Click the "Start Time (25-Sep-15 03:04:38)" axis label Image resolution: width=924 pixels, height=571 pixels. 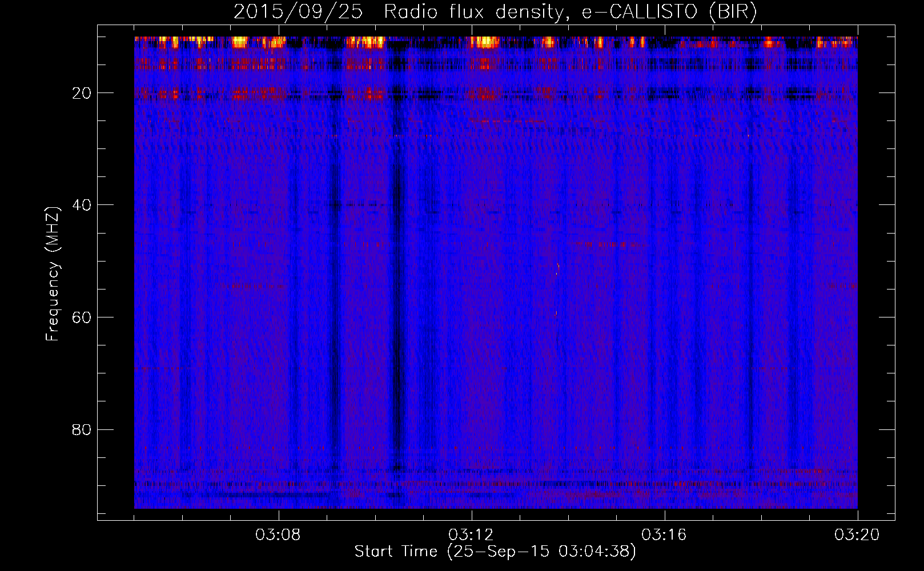coord(495,552)
